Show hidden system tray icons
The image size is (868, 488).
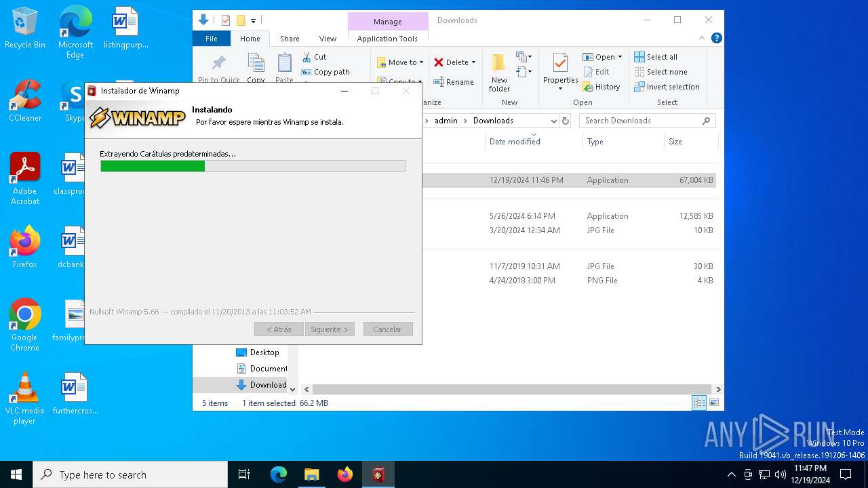[731, 474]
